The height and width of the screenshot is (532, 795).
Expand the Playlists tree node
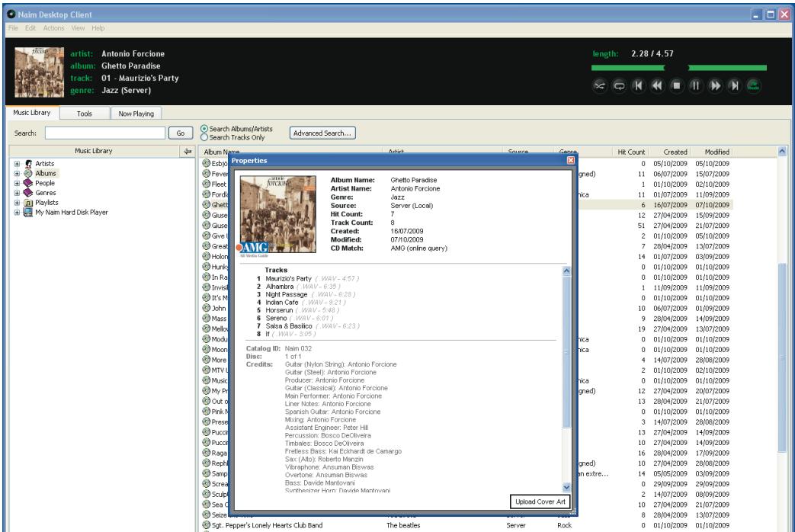(x=17, y=202)
